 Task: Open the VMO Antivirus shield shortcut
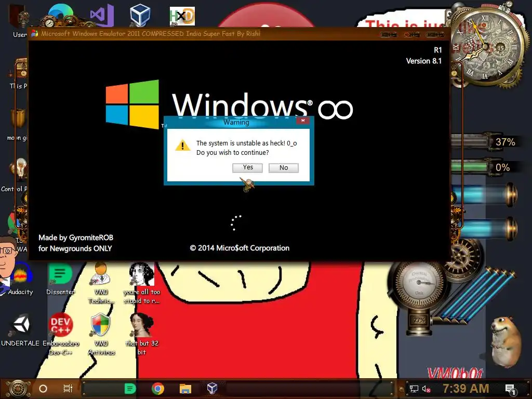tap(101, 334)
